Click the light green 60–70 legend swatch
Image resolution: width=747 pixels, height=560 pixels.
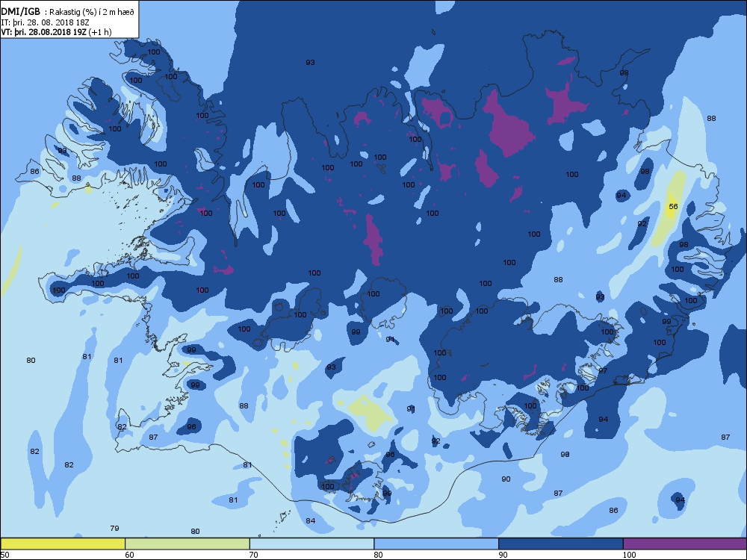point(187,544)
